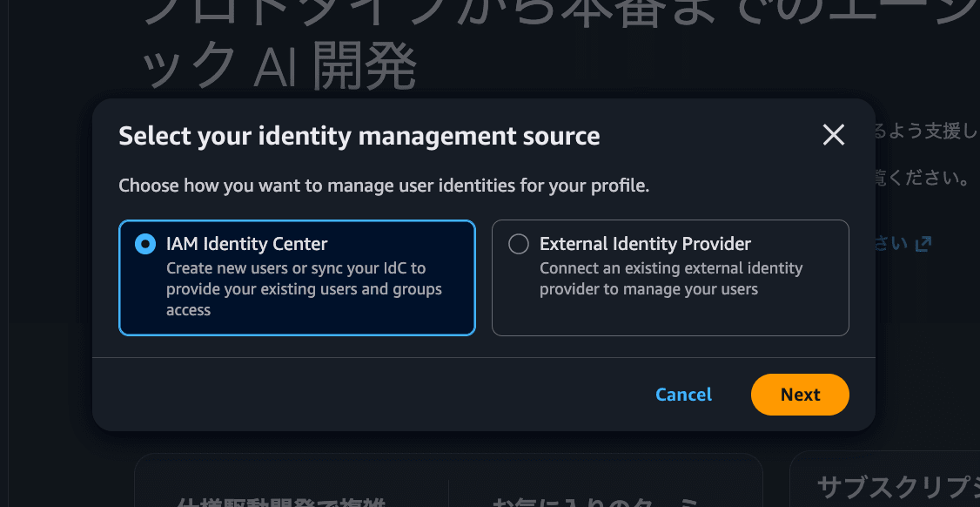Close the identity management source dialog
Image resolution: width=980 pixels, height=507 pixels.
click(x=833, y=135)
